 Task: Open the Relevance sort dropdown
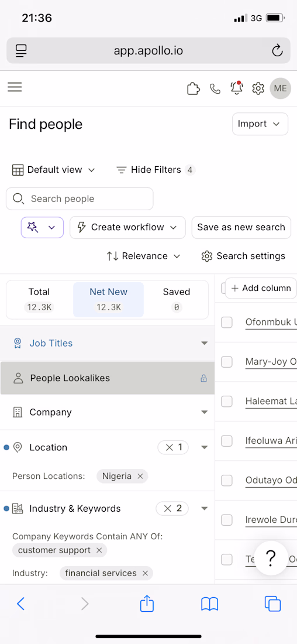coord(144,256)
